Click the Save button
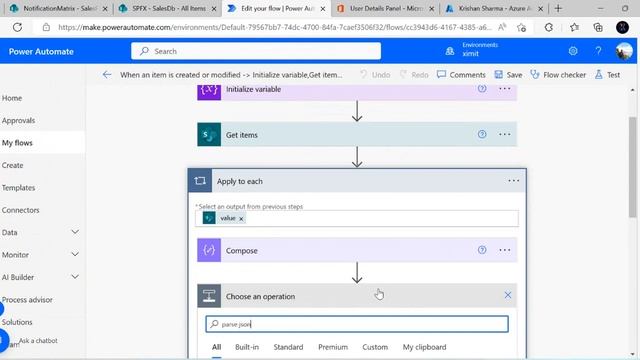The height and width of the screenshot is (360, 640). pos(509,75)
